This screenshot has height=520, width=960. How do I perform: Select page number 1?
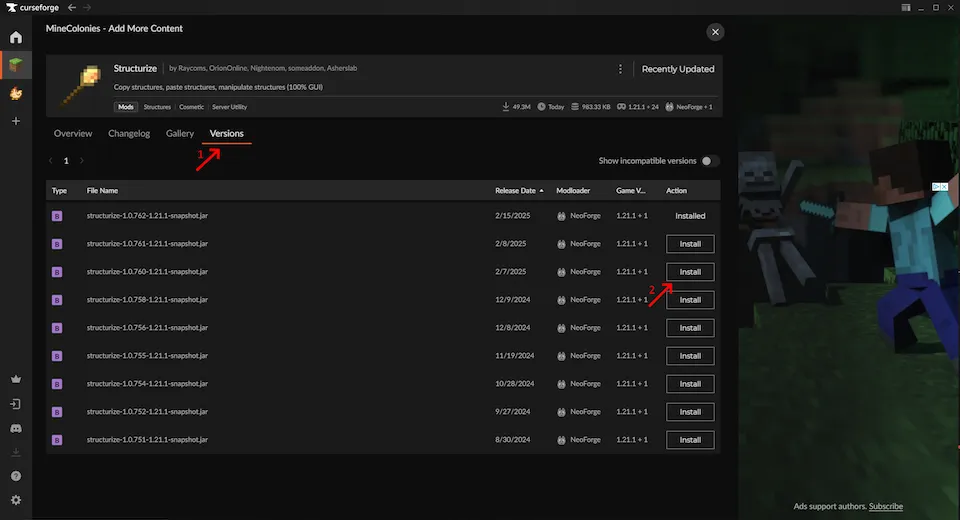tap(66, 160)
